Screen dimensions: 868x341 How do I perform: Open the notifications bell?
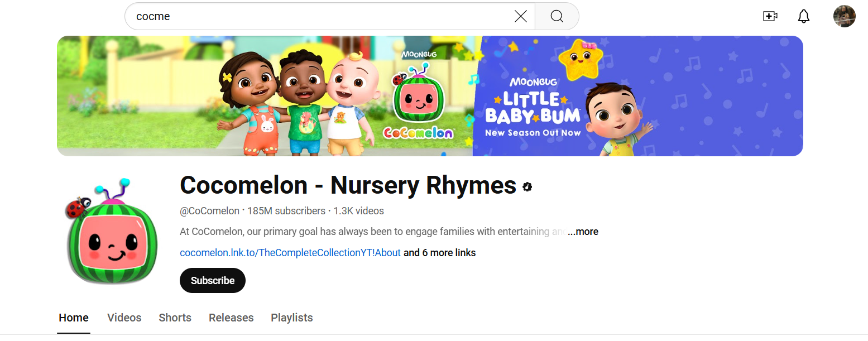click(804, 16)
